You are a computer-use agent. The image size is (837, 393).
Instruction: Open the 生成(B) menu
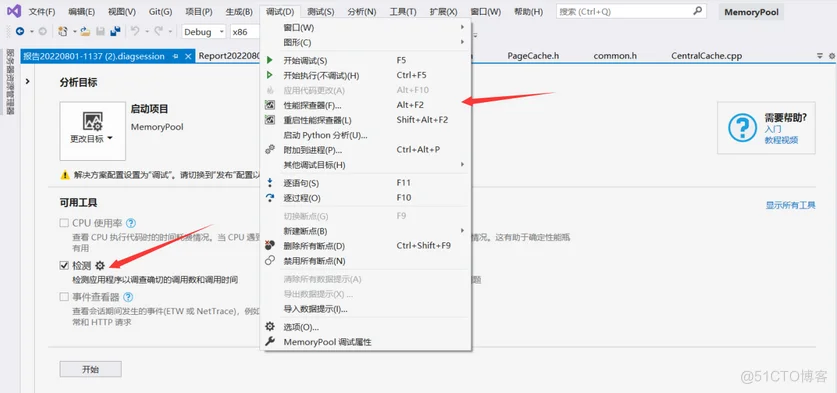[239, 11]
